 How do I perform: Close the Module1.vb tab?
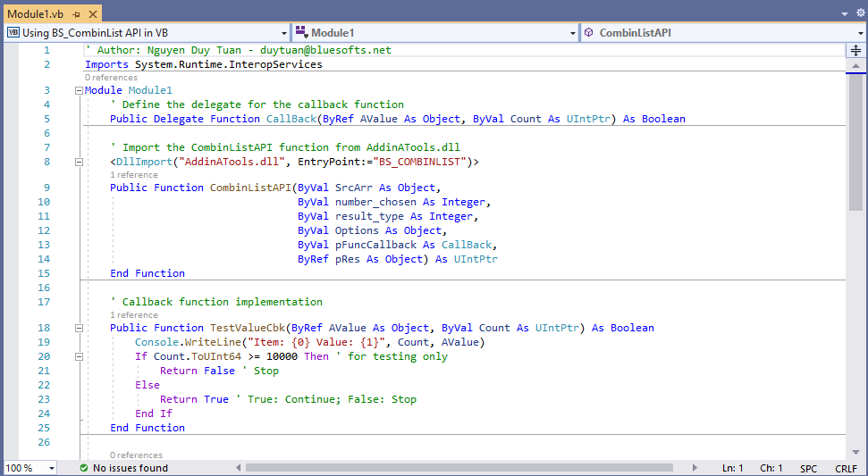click(x=93, y=15)
